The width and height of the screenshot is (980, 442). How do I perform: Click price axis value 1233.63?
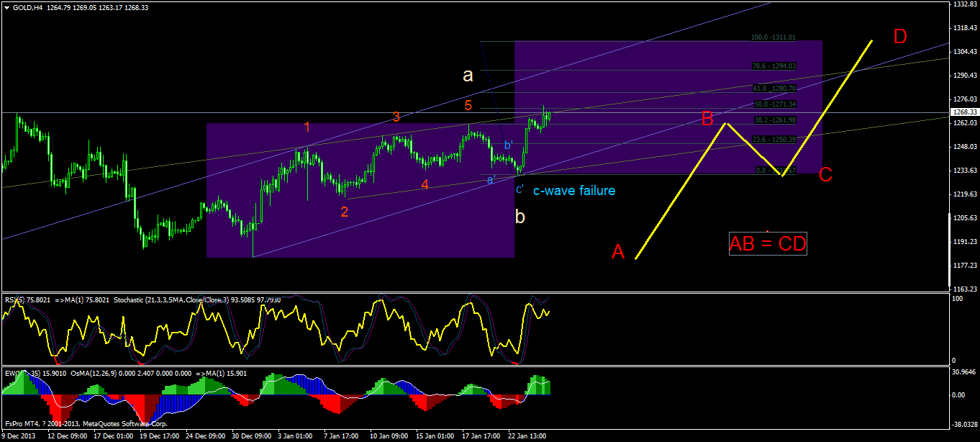(964, 171)
